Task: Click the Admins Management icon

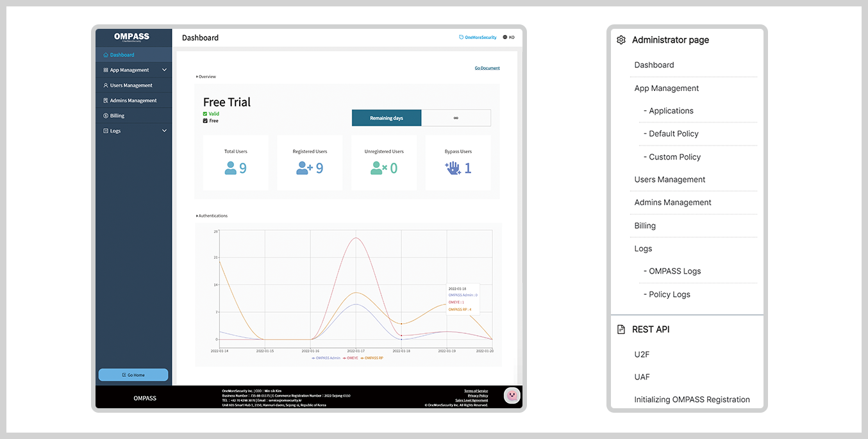Action: pos(106,101)
